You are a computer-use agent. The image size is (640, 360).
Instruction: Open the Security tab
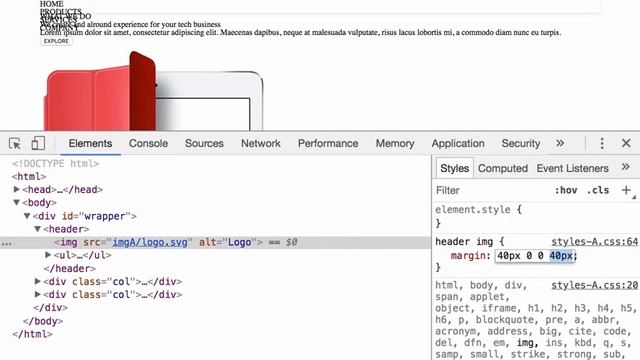point(521,144)
